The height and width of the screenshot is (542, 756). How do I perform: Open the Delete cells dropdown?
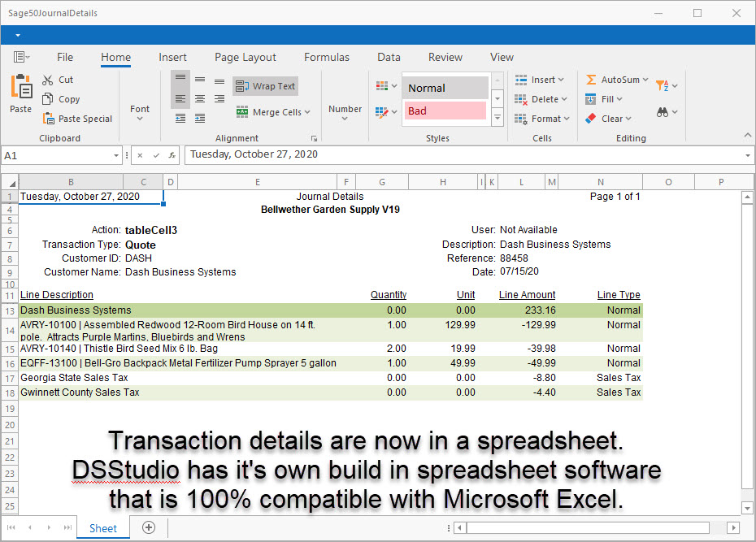541,99
